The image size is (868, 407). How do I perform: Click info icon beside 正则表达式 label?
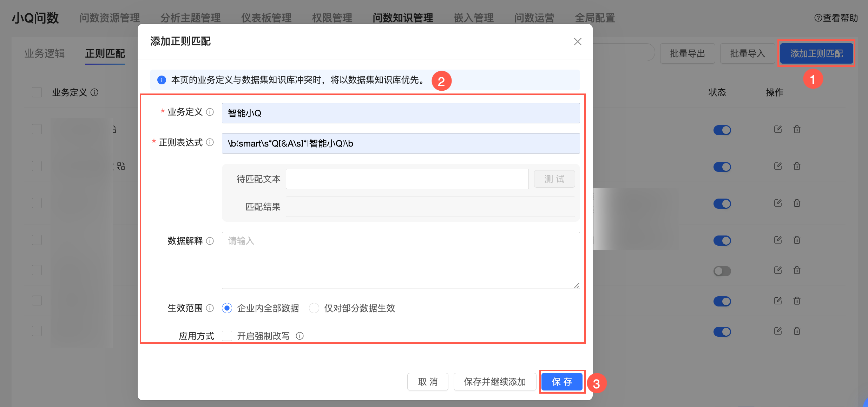[210, 142]
